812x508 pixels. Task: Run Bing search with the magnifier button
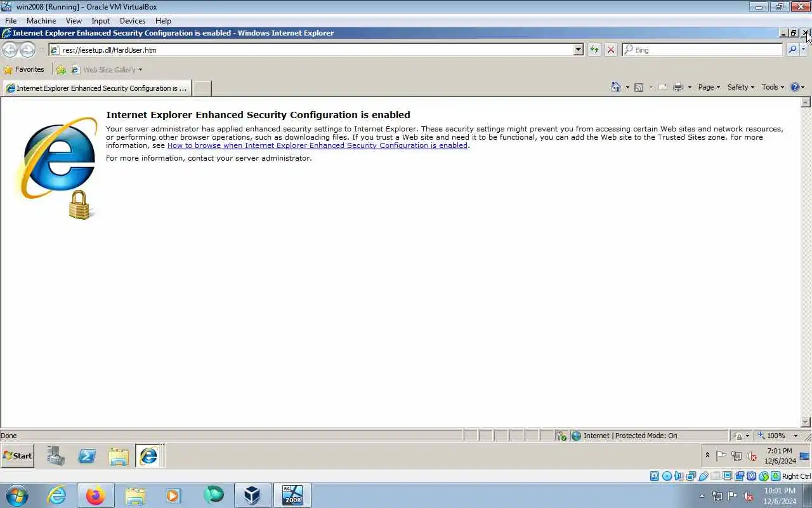point(792,50)
